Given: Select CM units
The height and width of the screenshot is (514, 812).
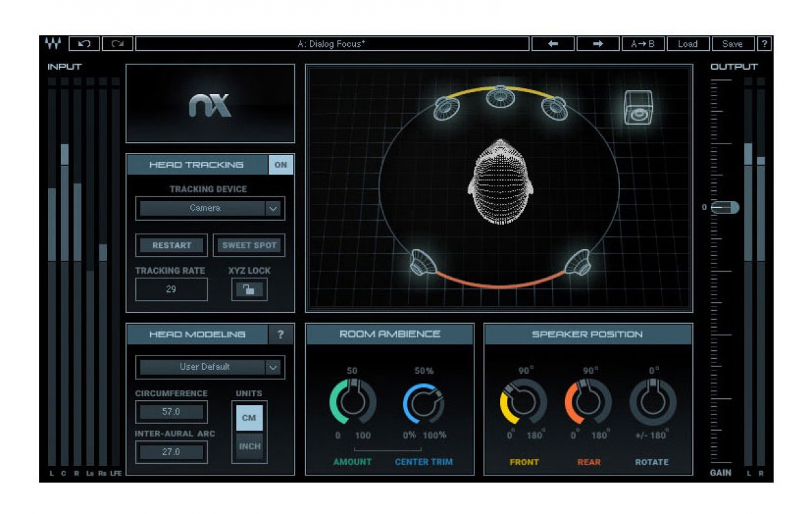Looking at the screenshot, I should 249,418.
